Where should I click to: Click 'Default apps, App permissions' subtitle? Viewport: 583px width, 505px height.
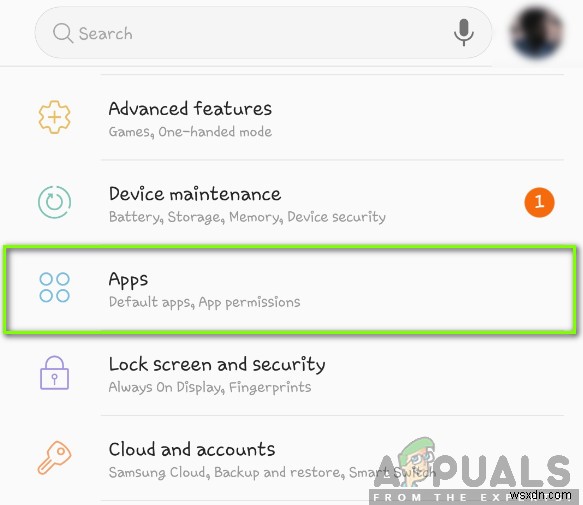click(204, 303)
